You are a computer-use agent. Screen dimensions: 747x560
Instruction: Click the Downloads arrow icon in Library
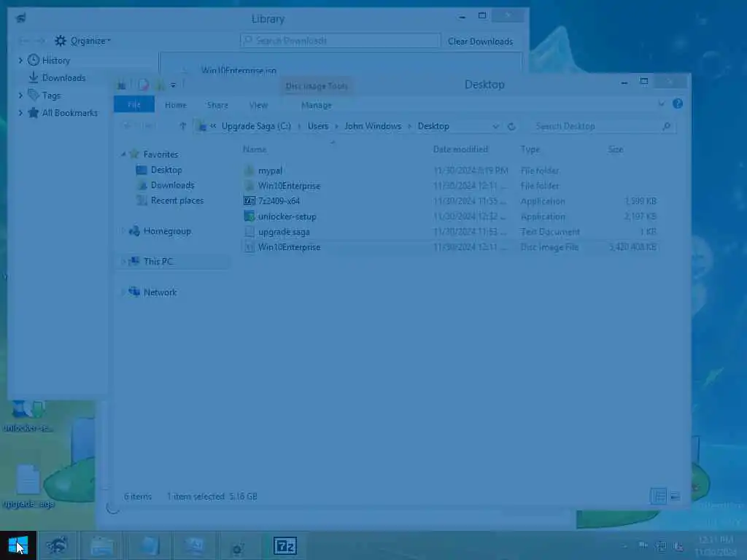point(34,77)
